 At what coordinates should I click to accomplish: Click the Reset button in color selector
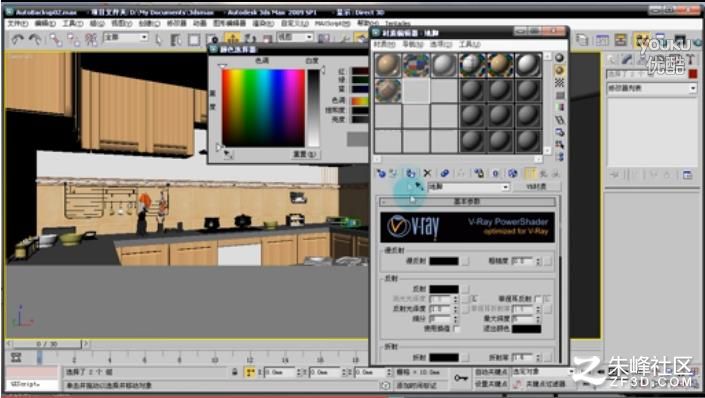(304, 154)
